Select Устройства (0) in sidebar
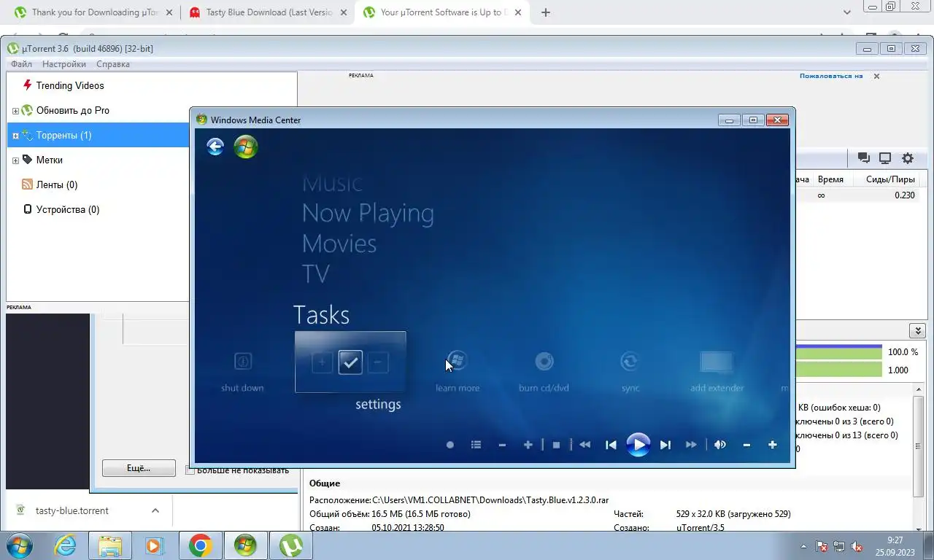 67,209
